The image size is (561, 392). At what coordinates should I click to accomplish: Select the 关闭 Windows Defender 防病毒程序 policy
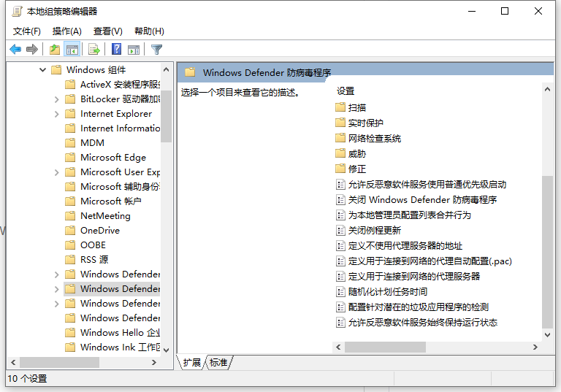(422, 200)
